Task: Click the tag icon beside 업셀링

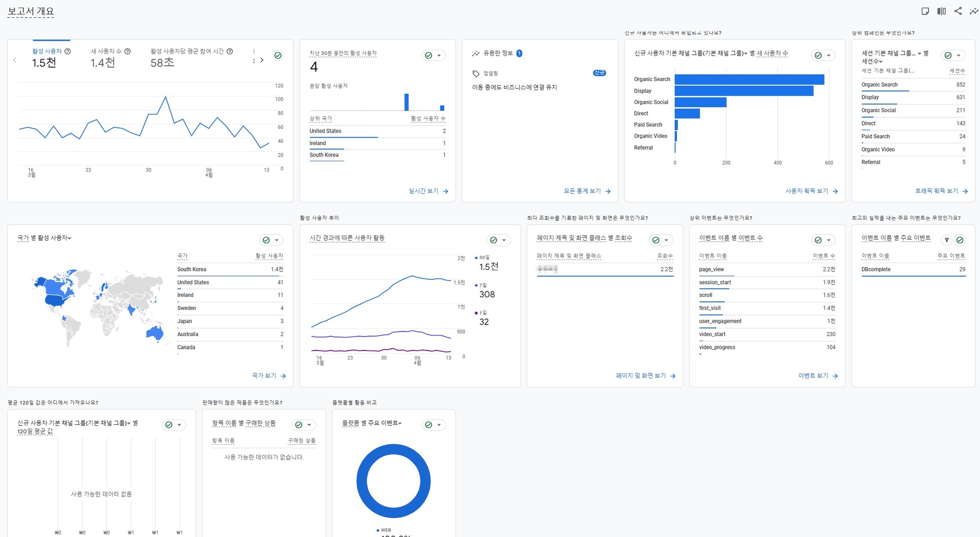Action: pos(476,73)
